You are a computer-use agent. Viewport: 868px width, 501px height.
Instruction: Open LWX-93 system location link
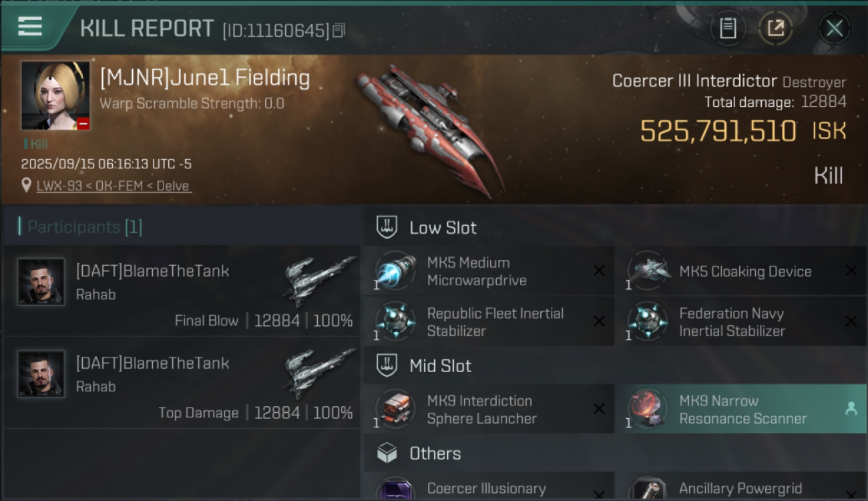[x=114, y=186]
